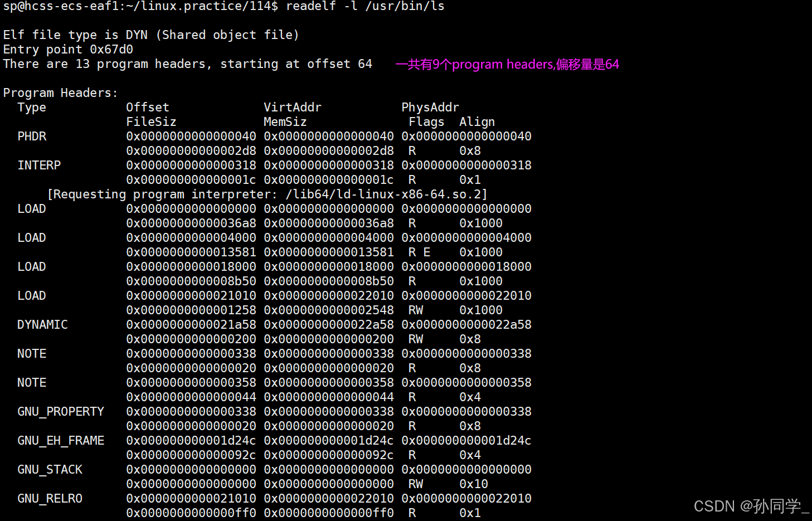Click the GNU_RELRO FileSiz 0x0000000000000ff0
The image size is (812, 521).
(191, 513)
